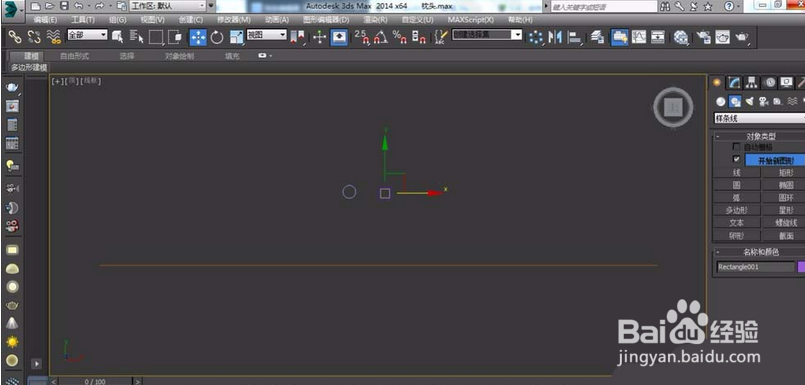The image size is (805, 385).
Task: Click the Rectangular Selection Region icon
Action: (156, 37)
